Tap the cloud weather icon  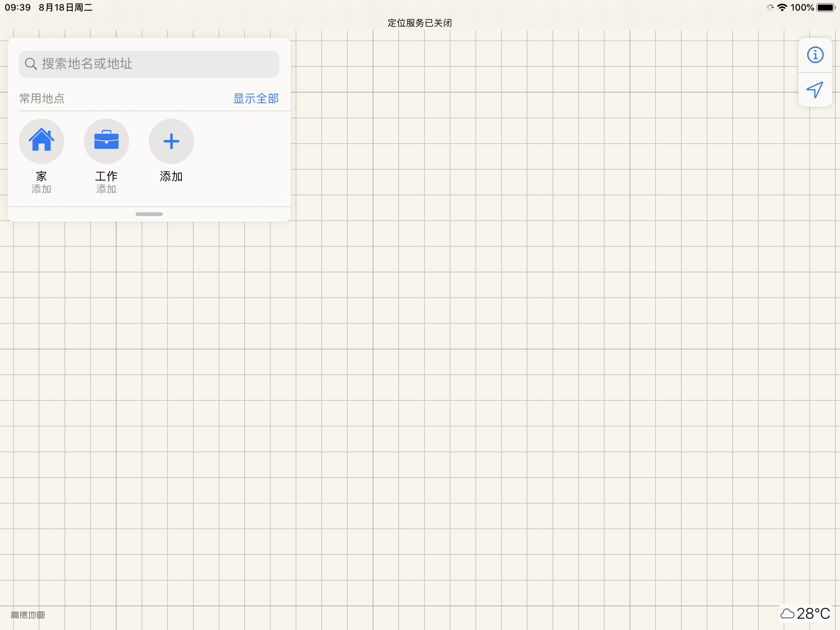tap(787, 614)
